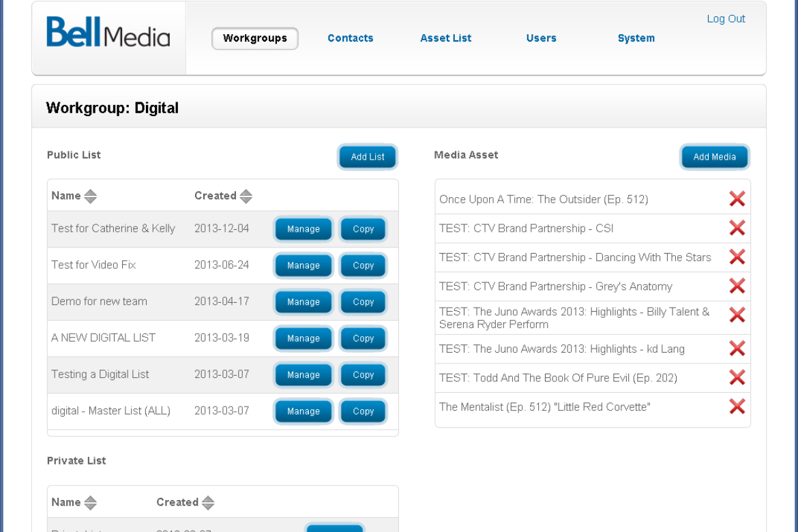Remove Billy Talent & Serena Ryder asset
The height and width of the screenshot is (532, 798).
737,314
